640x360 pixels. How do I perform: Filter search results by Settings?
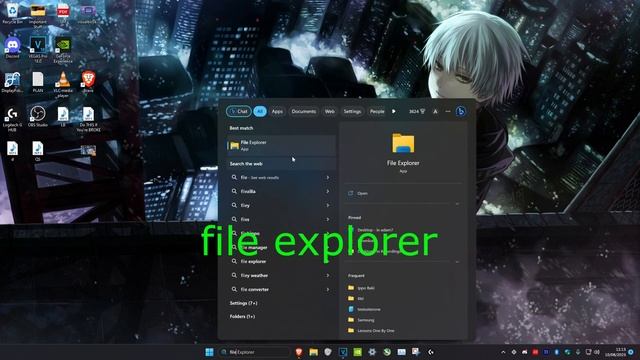352,111
